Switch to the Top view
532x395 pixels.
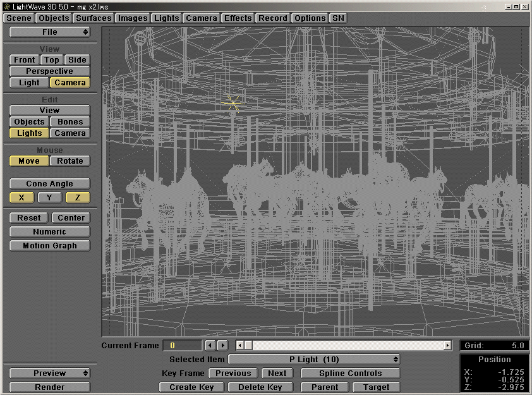51,59
